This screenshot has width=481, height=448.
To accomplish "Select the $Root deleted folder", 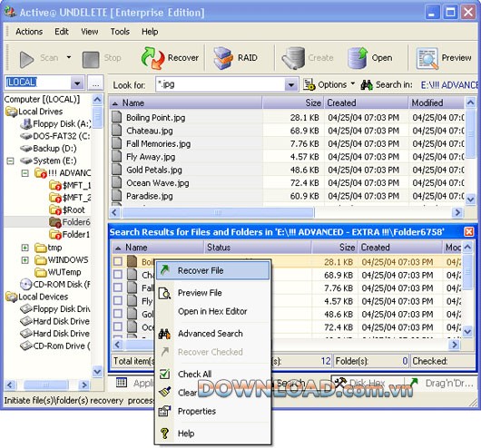I will [x=67, y=210].
